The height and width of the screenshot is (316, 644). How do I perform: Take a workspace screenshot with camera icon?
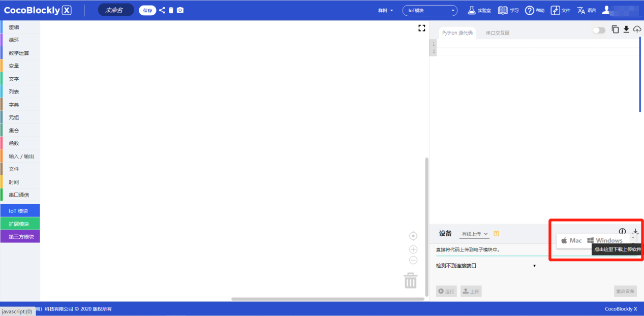click(180, 10)
